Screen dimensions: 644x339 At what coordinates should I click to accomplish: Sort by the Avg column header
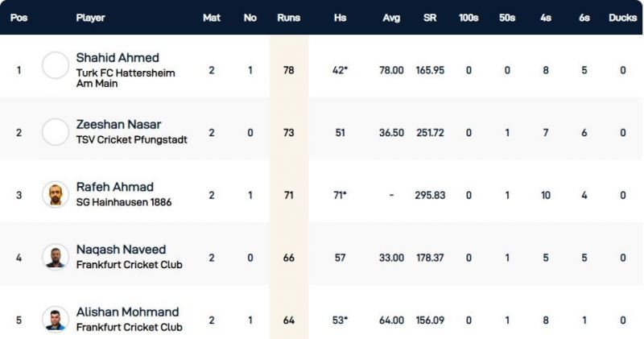pos(391,18)
